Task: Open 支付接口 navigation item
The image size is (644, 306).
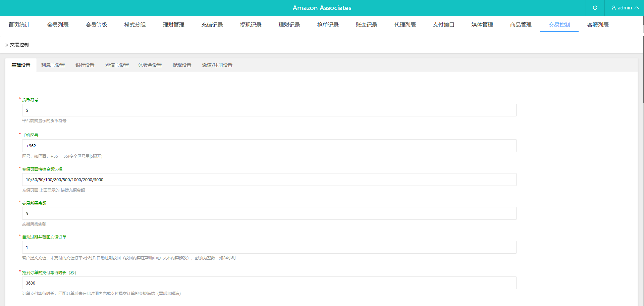Action: pos(443,25)
